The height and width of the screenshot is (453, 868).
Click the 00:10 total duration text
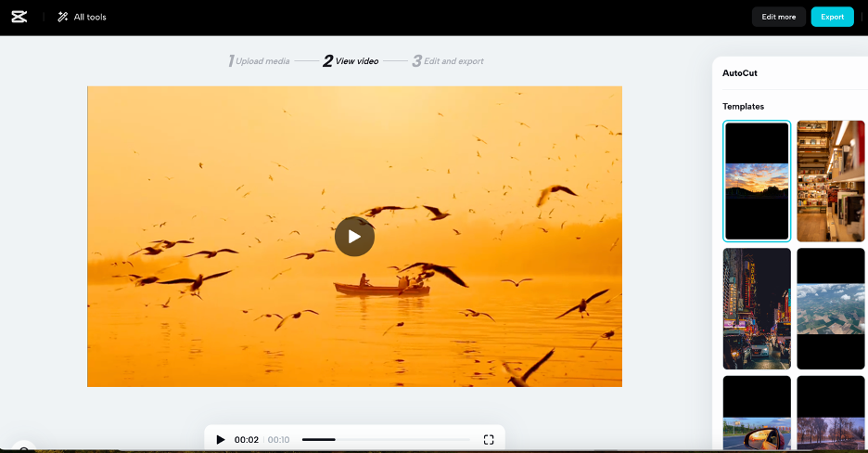(x=278, y=440)
